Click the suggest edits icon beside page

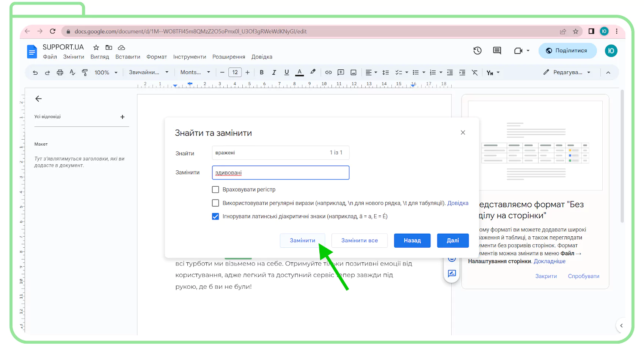[x=452, y=273]
